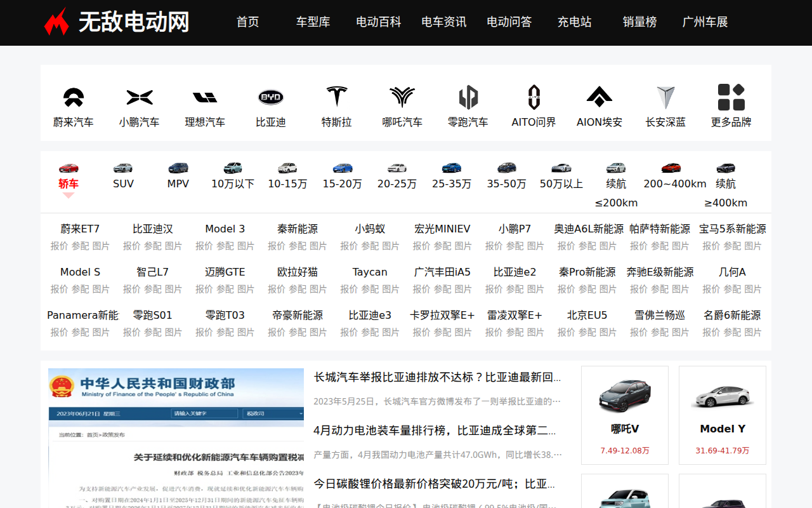Select the 20-25万 price car icon
The width and height of the screenshot is (812, 508).
397,168
